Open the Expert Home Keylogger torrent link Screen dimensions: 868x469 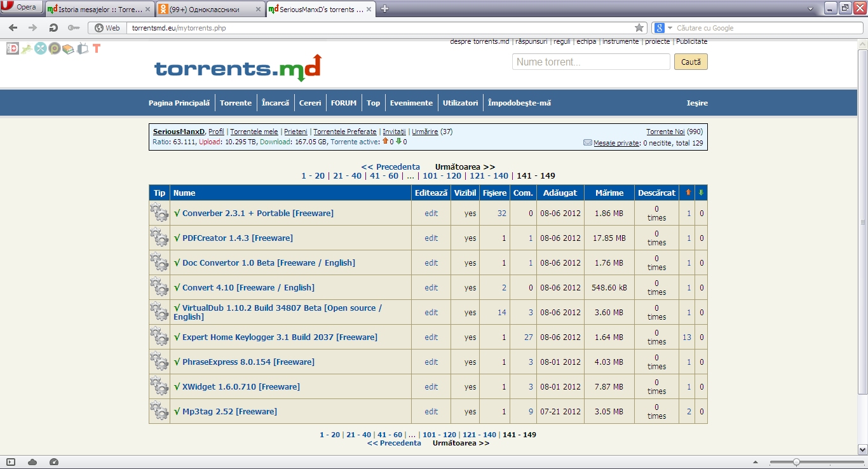coord(280,337)
